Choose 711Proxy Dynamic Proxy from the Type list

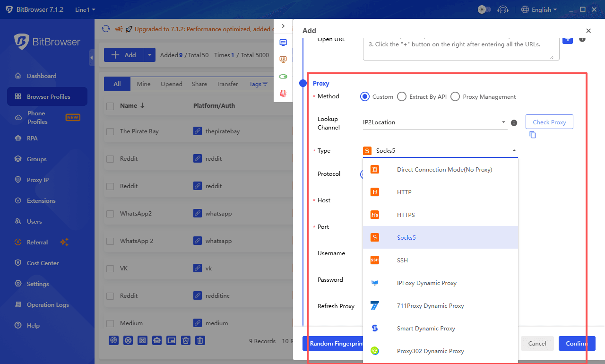click(441, 305)
